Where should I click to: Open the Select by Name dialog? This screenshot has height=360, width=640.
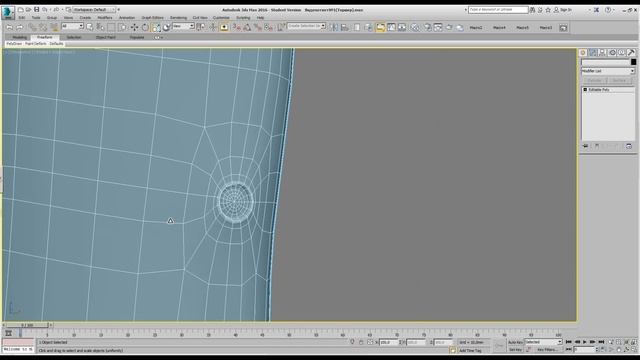pos(100,27)
